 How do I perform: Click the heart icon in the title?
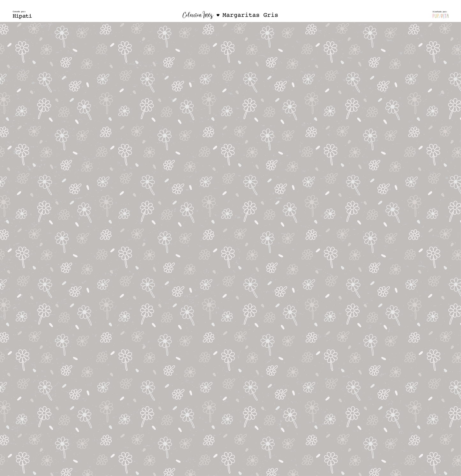[218, 15]
